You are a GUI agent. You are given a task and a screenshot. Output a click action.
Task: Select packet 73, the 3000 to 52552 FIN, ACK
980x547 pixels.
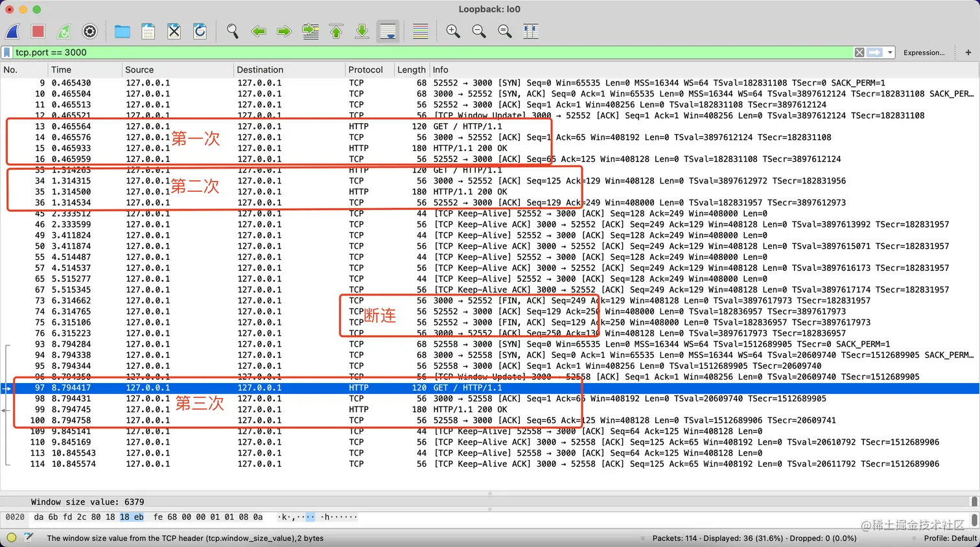pos(489,301)
